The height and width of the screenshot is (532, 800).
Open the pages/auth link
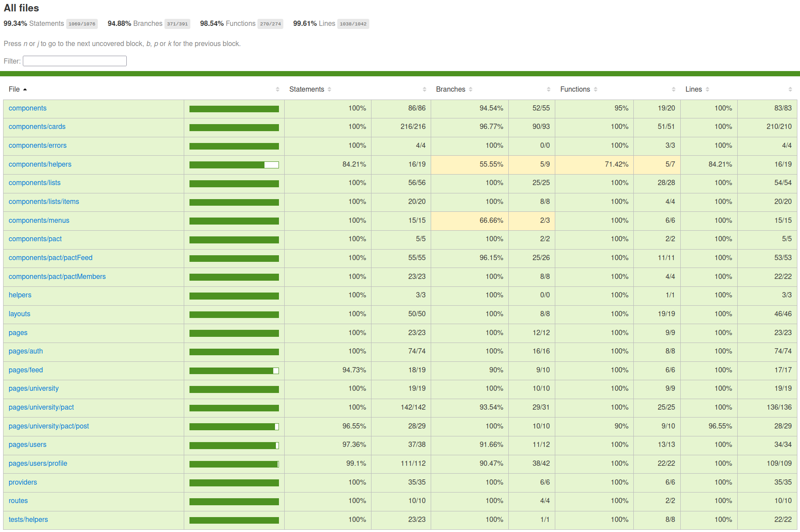pos(26,351)
